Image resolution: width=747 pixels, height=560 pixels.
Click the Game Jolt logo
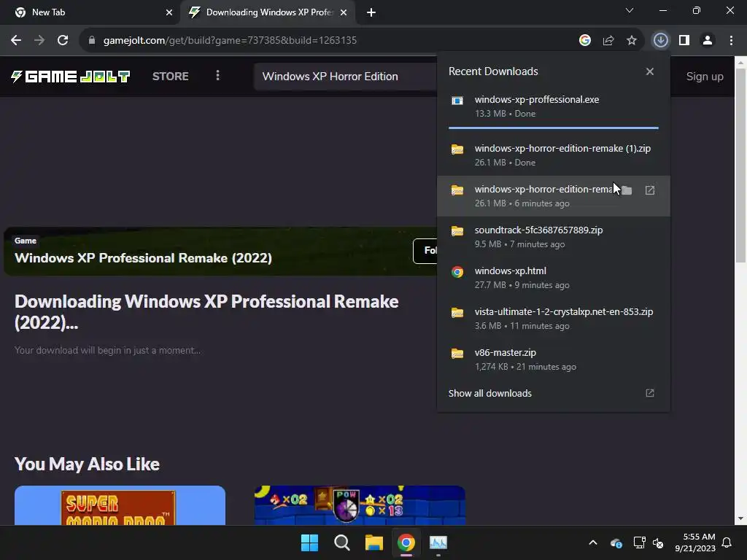pos(70,76)
